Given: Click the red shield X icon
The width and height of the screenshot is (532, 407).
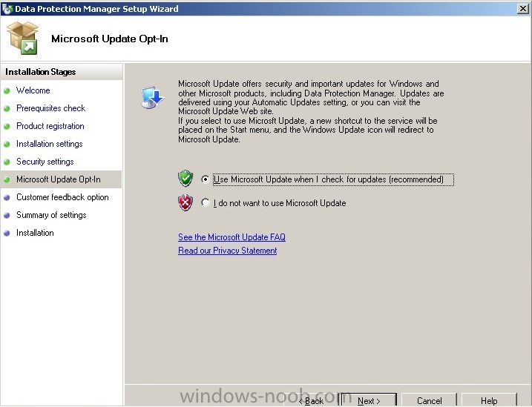Looking at the screenshot, I should (185, 202).
